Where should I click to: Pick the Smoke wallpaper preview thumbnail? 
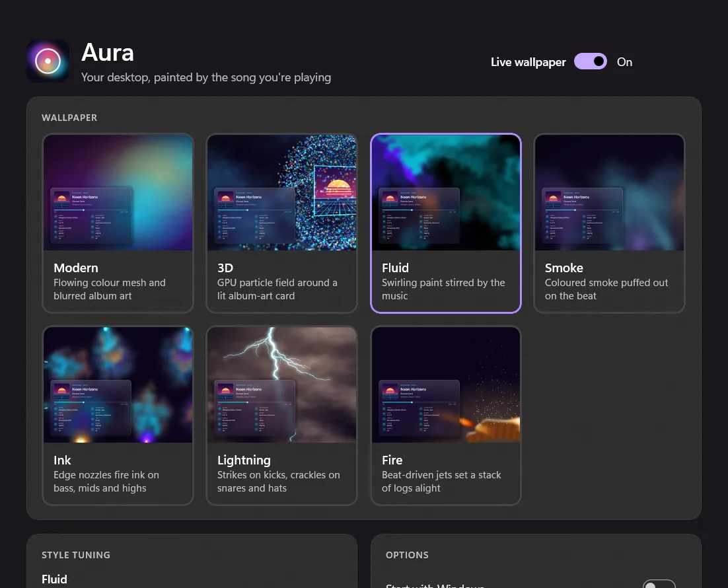pos(610,193)
